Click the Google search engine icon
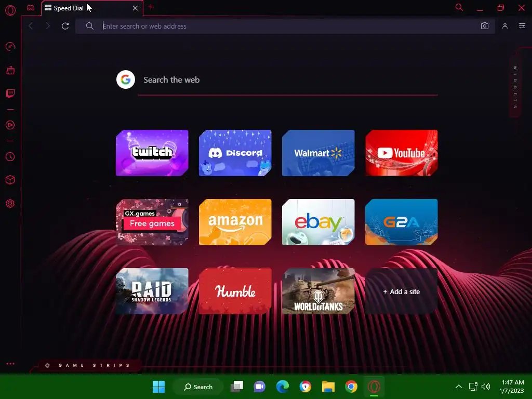 (126, 79)
